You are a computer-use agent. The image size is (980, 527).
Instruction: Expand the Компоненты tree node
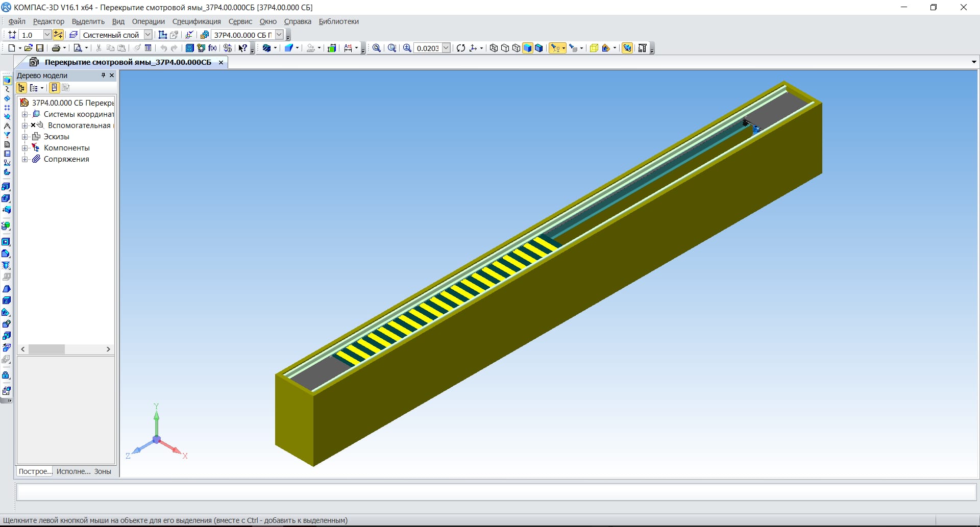pos(24,148)
